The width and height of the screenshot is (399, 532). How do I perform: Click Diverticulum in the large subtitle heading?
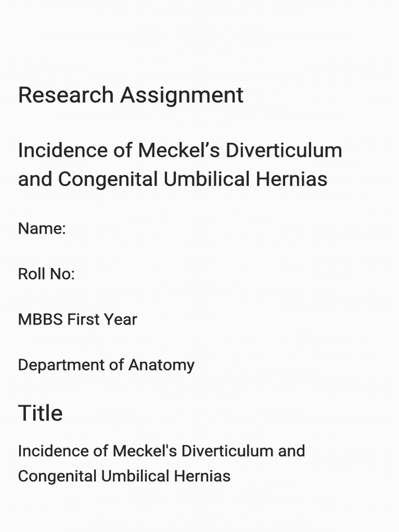pyautogui.click(x=284, y=150)
